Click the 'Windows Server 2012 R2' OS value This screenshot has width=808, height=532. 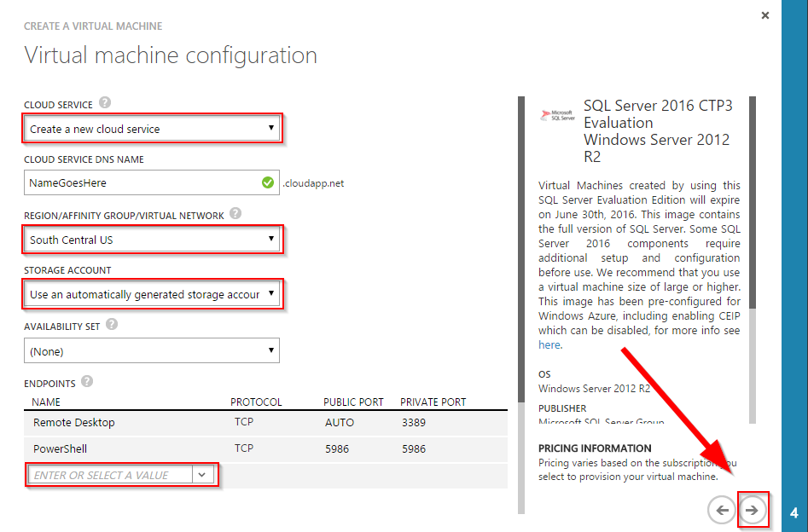(594, 388)
